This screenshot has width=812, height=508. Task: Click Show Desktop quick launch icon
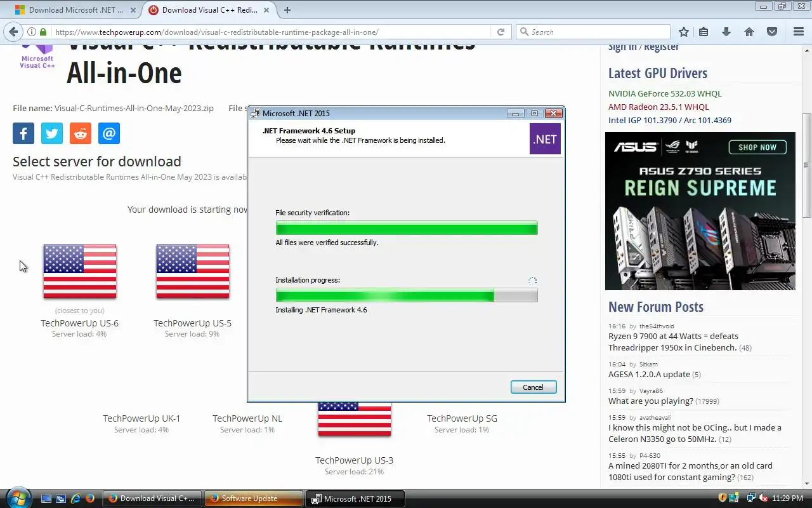tap(47, 498)
